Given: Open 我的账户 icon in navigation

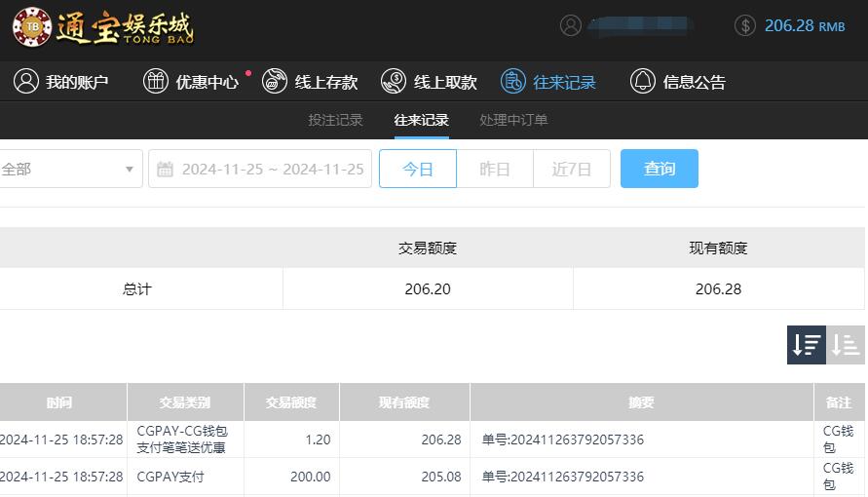Looking at the screenshot, I should point(26,81).
